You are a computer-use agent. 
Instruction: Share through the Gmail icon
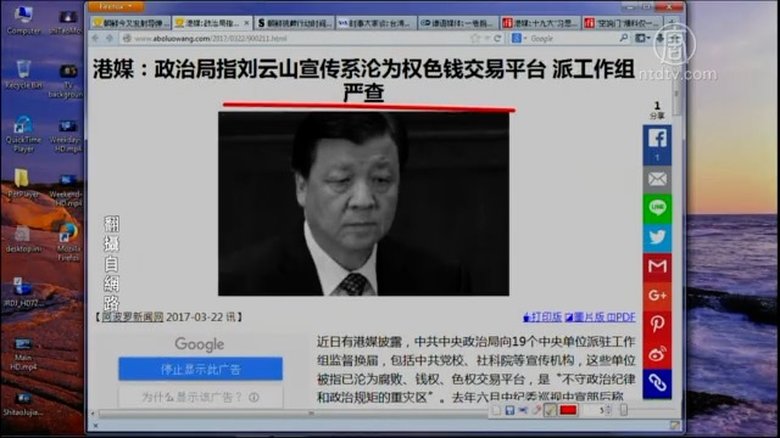(657, 266)
